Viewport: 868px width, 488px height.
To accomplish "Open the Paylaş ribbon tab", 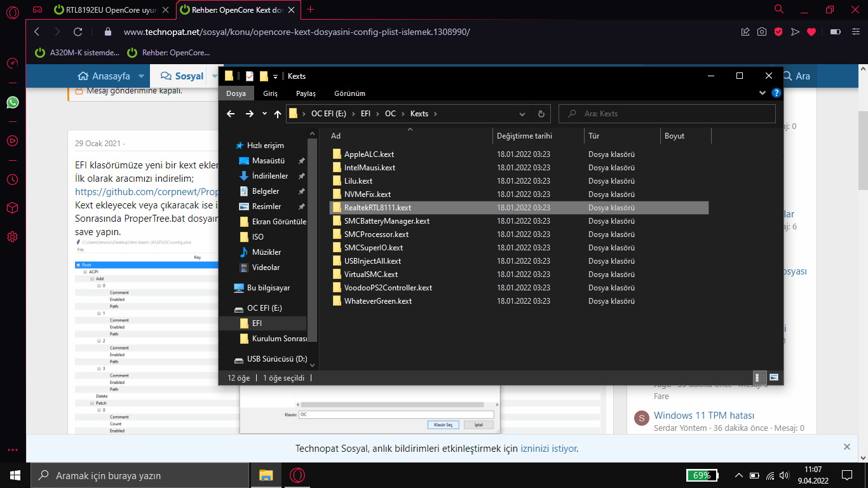I will click(306, 93).
